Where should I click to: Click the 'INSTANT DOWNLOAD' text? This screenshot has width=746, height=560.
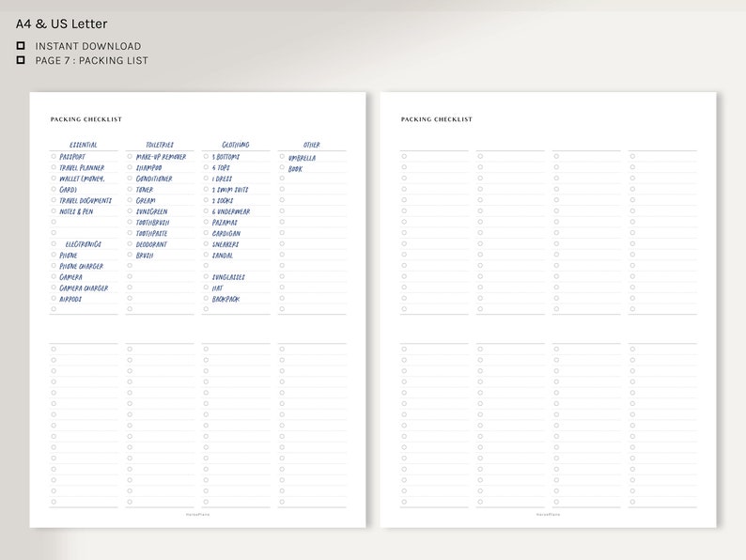[x=88, y=46]
